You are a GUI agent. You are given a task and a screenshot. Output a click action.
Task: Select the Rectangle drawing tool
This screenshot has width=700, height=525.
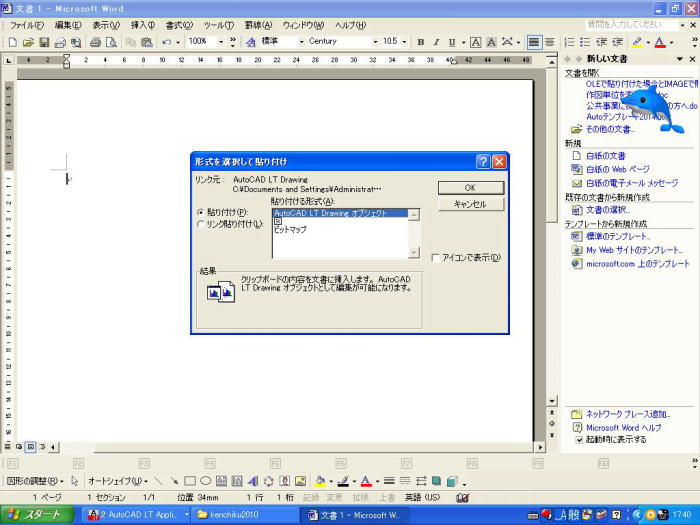point(190,481)
